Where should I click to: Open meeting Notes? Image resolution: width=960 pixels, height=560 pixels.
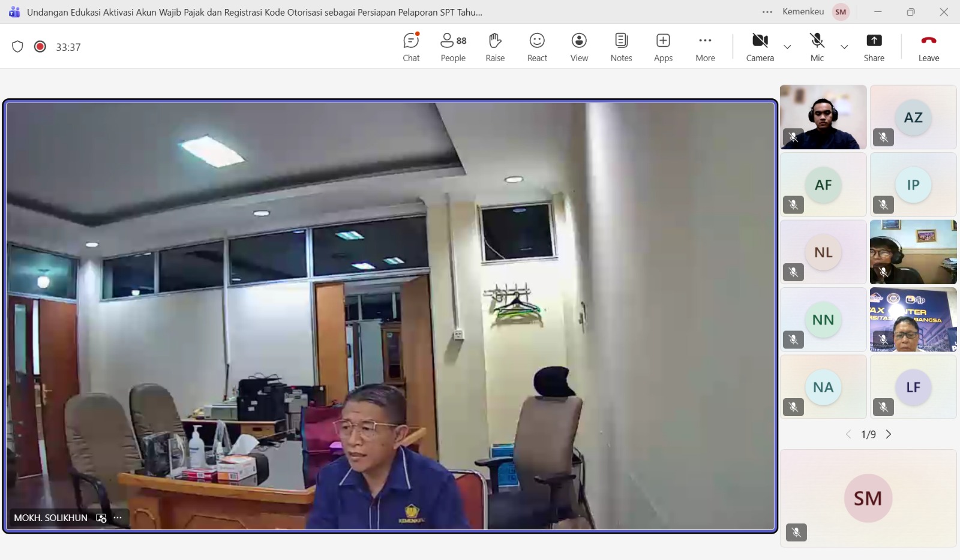(621, 47)
